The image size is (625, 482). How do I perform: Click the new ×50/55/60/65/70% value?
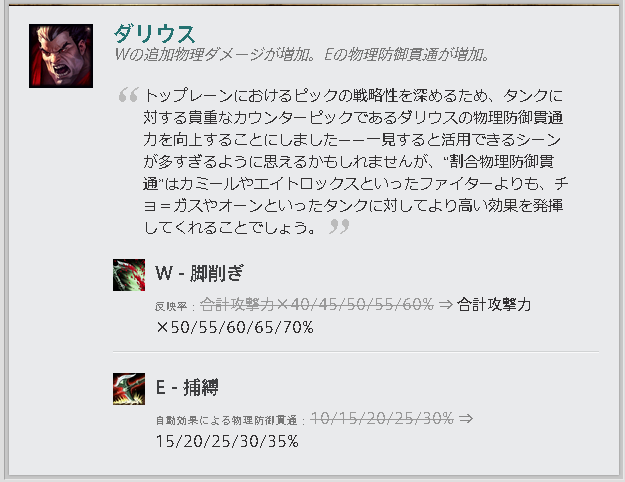235,327
